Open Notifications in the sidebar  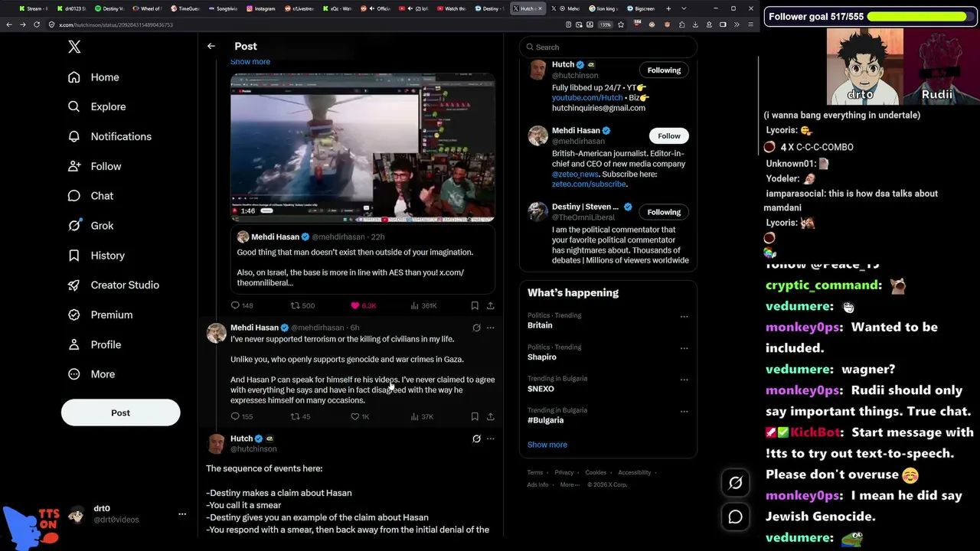click(x=109, y=136)
